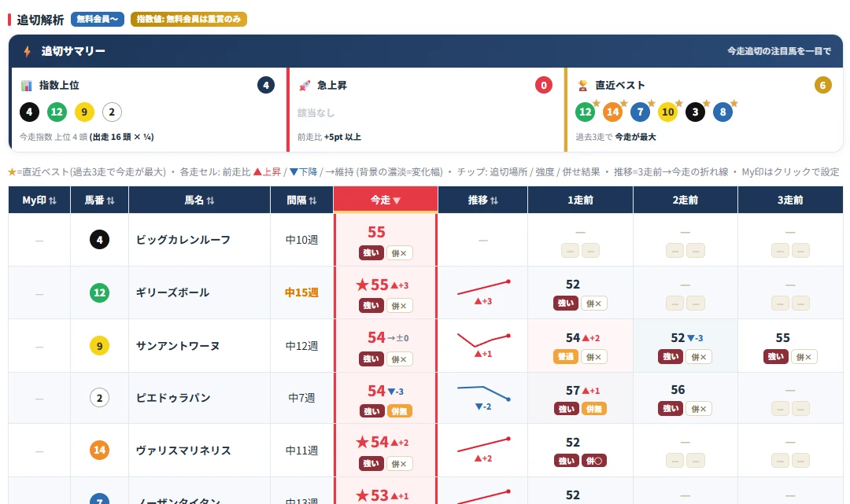
Task: Click the 2走前 column header
Action: (686, 200)
